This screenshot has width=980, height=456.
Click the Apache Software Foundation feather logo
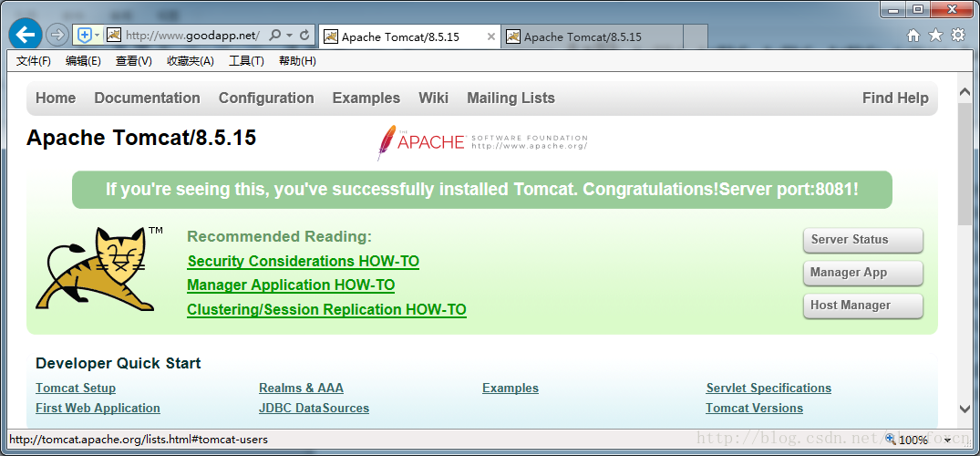[482, 142]
